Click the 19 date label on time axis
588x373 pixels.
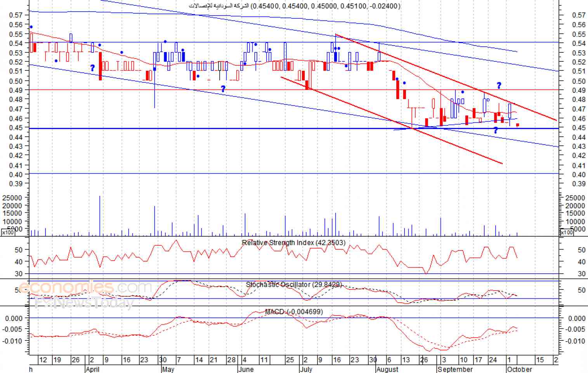pyautogui.click(x=57, y=360)
